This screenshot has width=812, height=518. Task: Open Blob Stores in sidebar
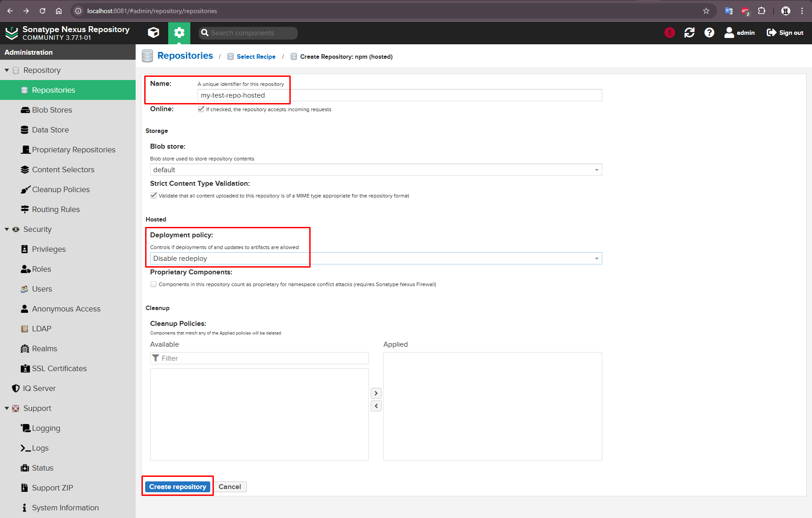pyautogui.click(x=52, y=110)
